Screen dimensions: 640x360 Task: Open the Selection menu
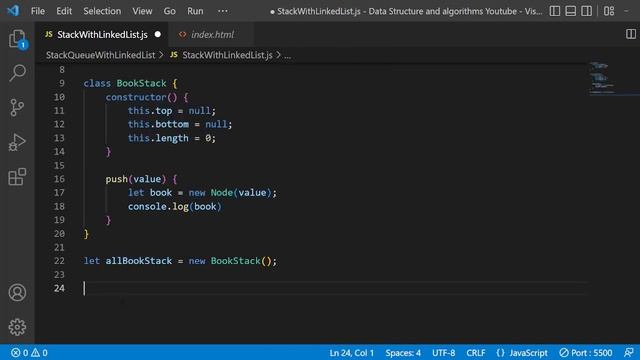(x=102, y=11)
